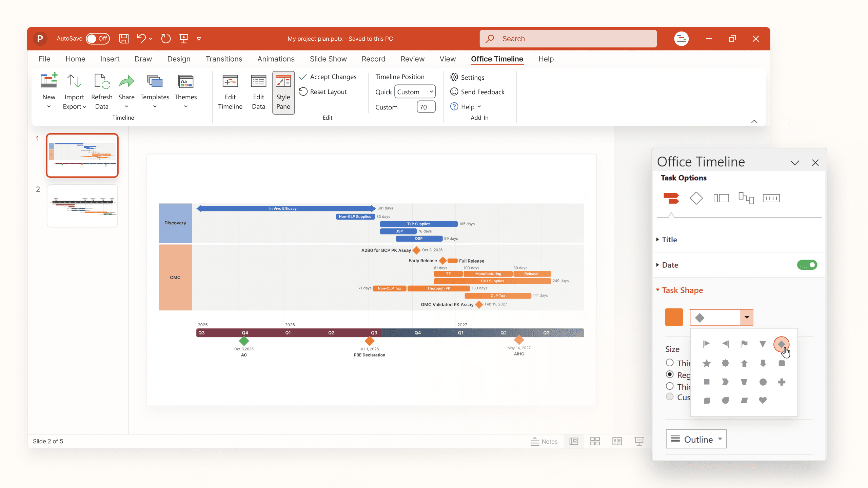Select the Tasks view icon in Task Options
Image resolution: width=868 pixels, height=488 pixels.
[672, 198]
